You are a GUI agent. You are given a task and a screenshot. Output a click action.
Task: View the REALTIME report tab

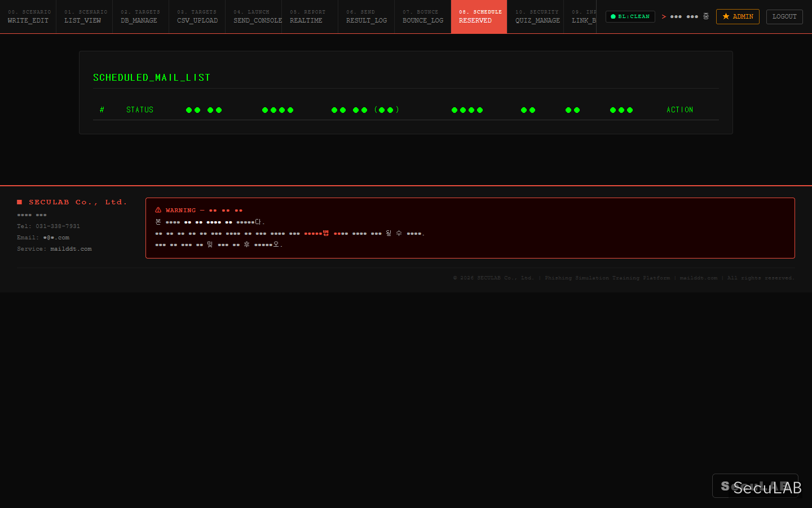[x=310, y=17]
